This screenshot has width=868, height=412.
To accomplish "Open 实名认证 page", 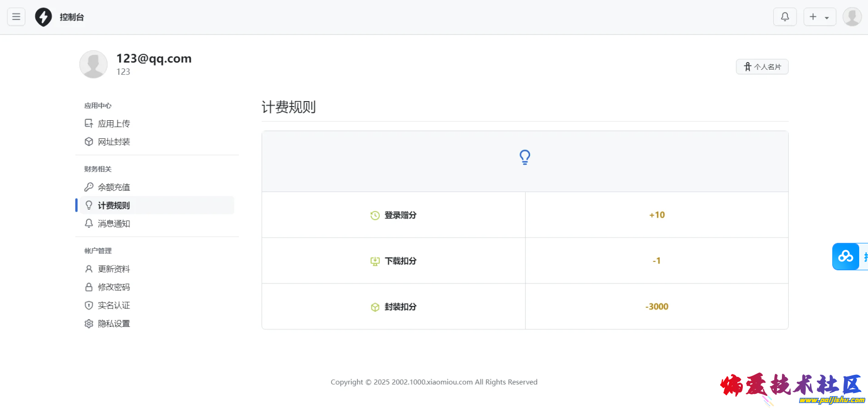I will (113, 305).
